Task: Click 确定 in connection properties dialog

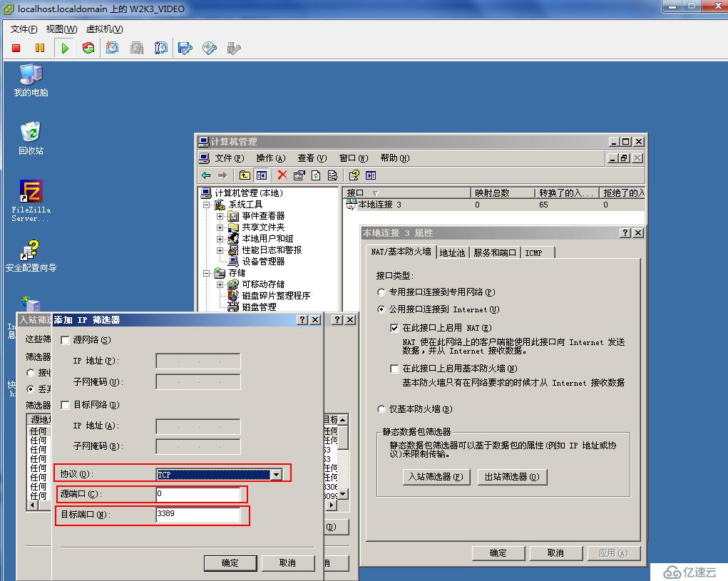Action: [x=498, y=553]
